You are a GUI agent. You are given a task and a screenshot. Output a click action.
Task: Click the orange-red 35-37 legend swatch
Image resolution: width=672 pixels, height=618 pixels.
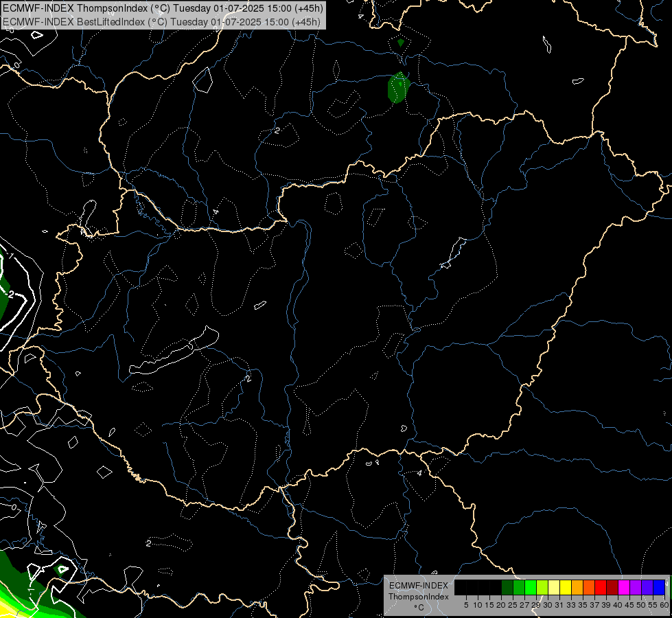point(589,587)
